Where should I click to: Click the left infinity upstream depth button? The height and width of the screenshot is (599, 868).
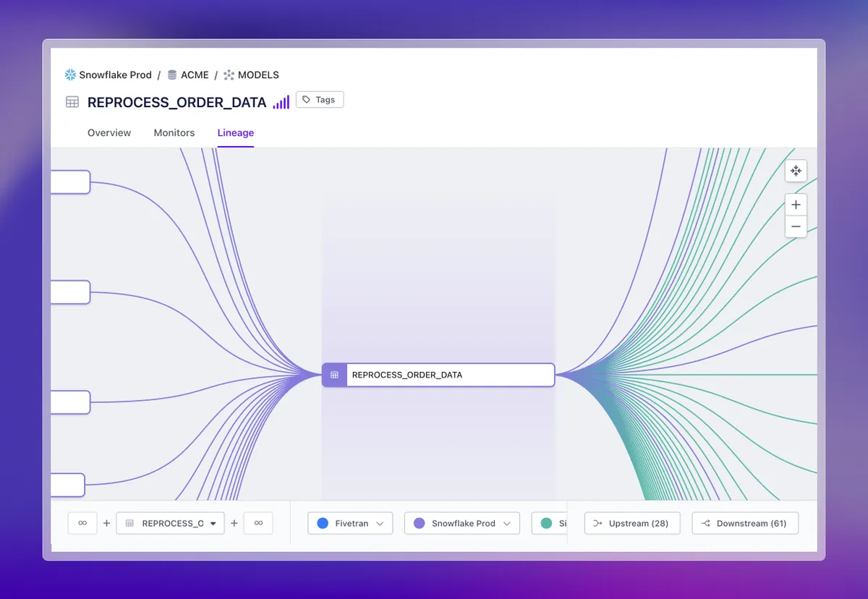click(82, 523)
